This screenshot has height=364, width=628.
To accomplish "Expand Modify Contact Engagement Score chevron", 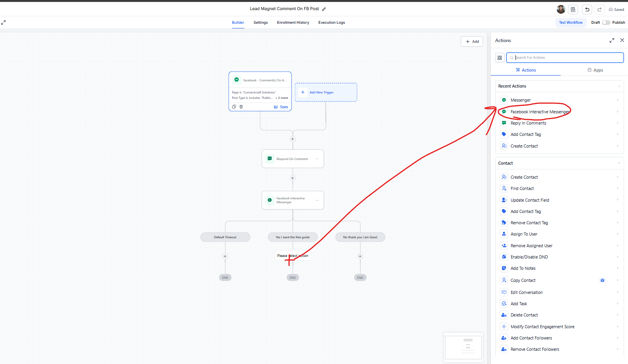I will coord(617,327).
